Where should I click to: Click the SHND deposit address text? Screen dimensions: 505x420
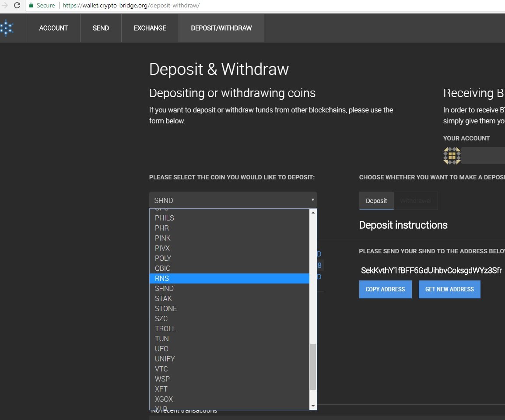pyautogui.click(x=431, y=270)
